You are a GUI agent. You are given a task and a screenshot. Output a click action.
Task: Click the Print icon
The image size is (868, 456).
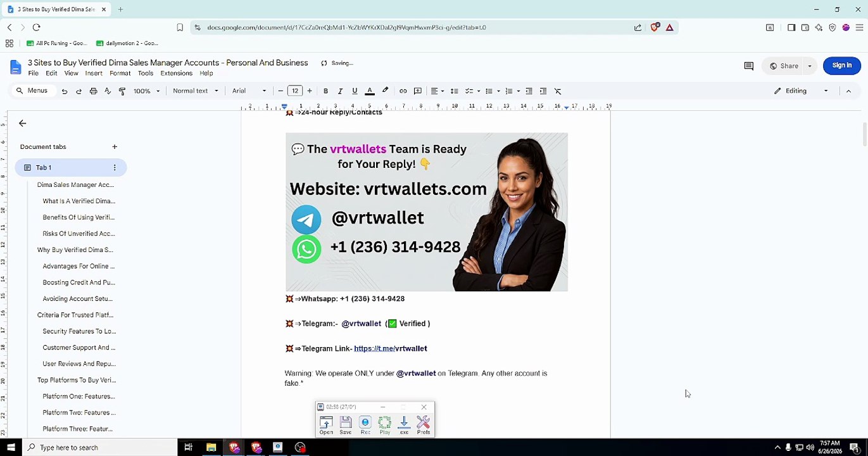pyautogui.click(x=93, y=91)
